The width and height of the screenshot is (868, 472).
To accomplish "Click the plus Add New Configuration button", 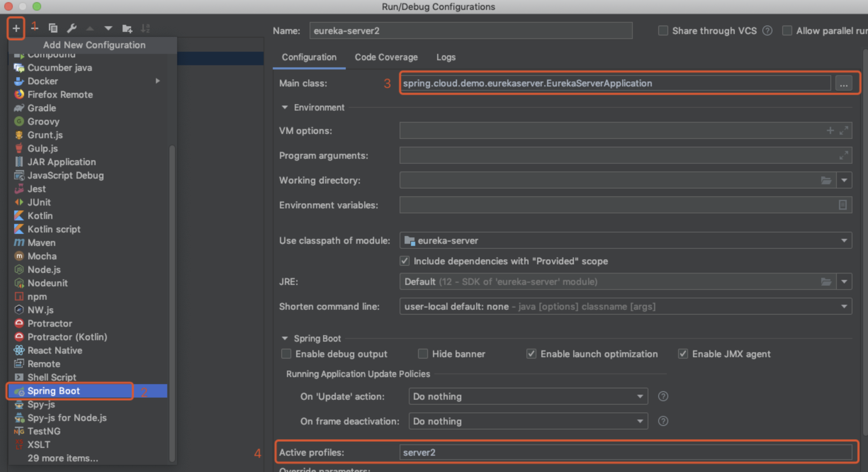I will [16, 28].
